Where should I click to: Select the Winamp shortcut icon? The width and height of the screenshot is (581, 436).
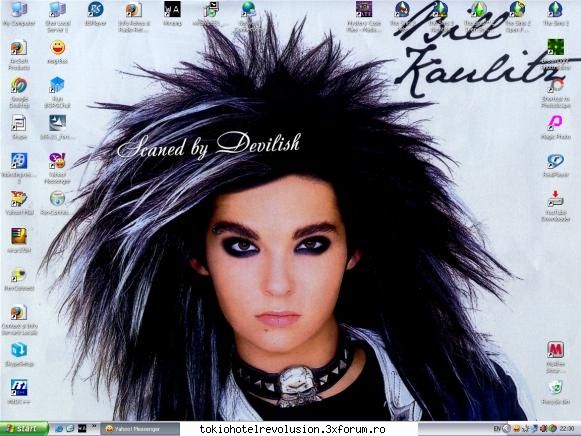[x=172, y=13]
